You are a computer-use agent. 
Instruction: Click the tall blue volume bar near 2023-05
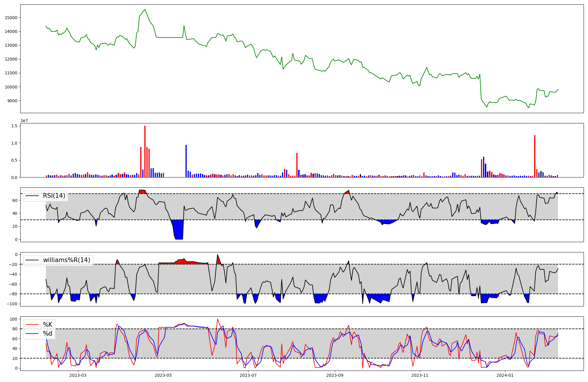click(x=186, y=162)
